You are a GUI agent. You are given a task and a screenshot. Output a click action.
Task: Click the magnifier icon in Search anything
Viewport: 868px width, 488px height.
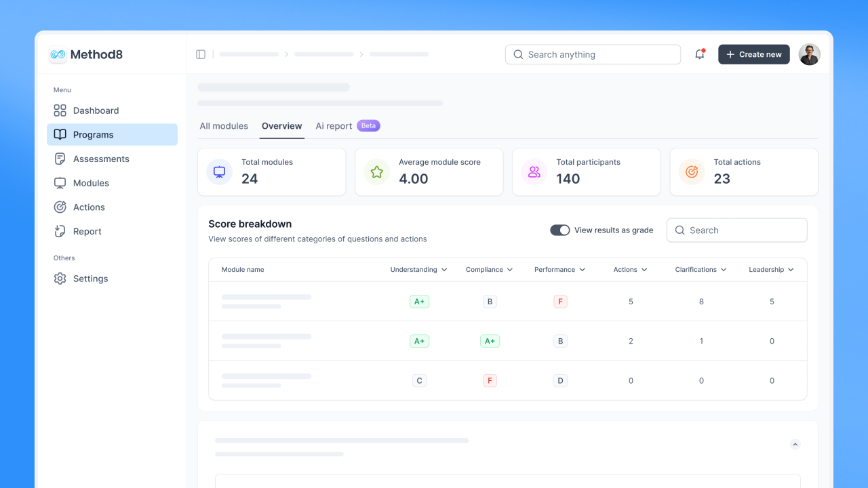[518, 54]
